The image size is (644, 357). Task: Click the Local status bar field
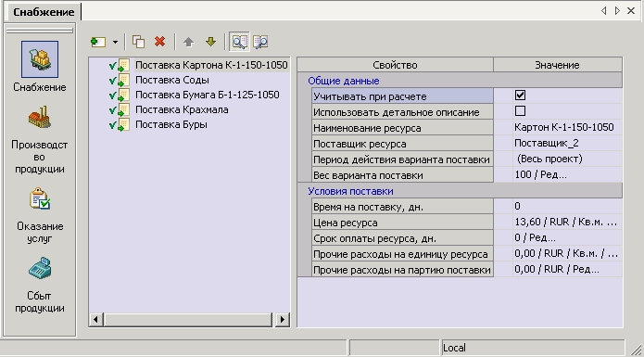coord(533,348)
